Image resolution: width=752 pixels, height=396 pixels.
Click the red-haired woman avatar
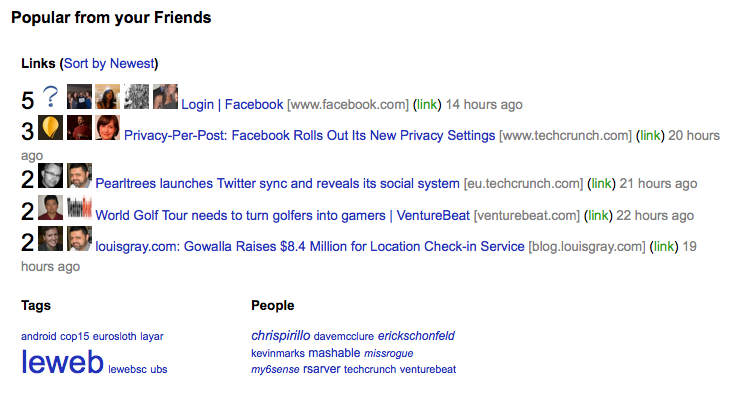107,128
